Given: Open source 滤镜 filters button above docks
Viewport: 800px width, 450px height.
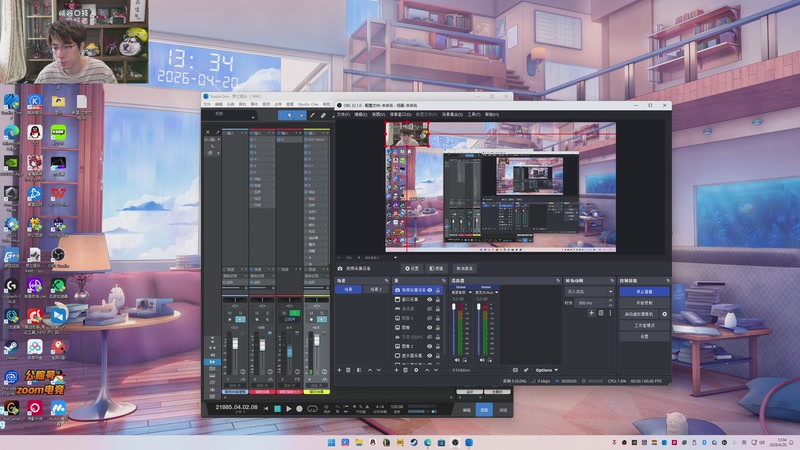Looking at the screenshot, I should 437,268.
